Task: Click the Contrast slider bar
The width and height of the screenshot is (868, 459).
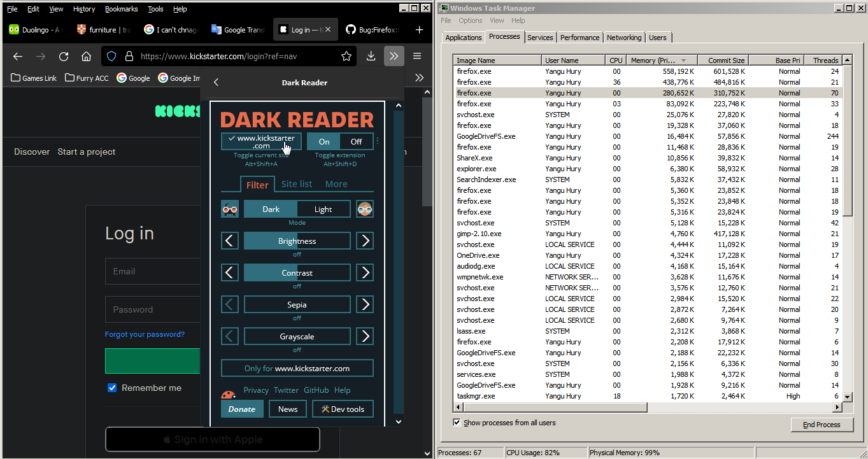Action: click(297, 272)
